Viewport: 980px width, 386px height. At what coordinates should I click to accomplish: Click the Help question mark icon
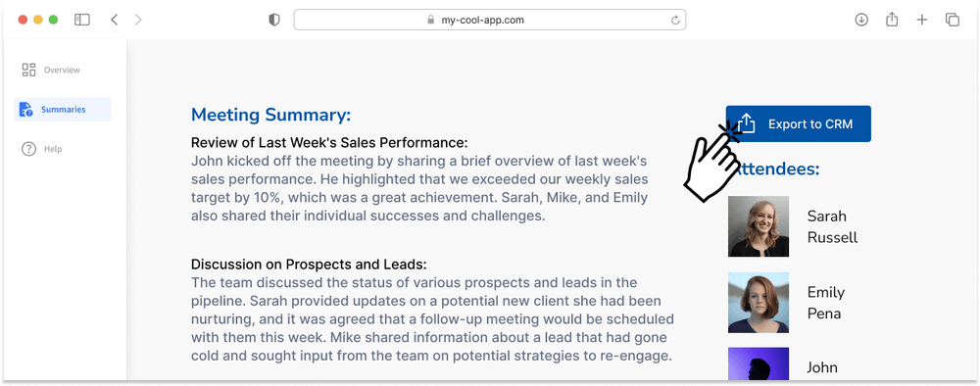tap(28, 149)
